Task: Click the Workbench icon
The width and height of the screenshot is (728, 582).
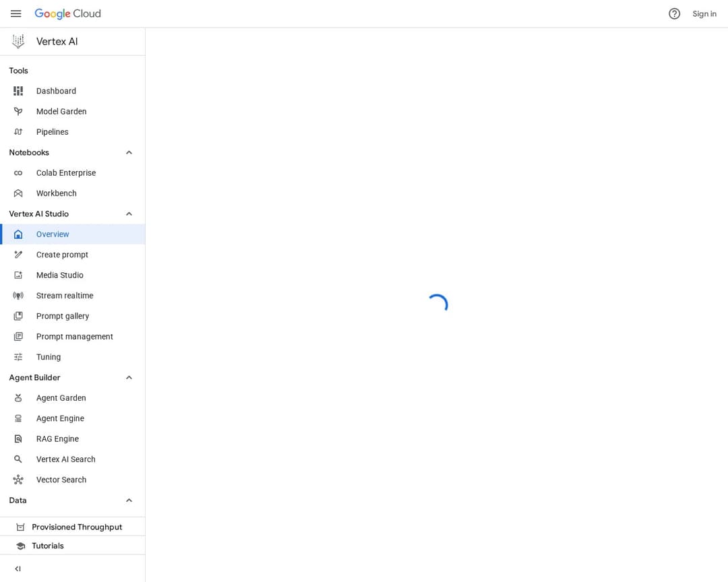Action: click(x=18, y=193)
